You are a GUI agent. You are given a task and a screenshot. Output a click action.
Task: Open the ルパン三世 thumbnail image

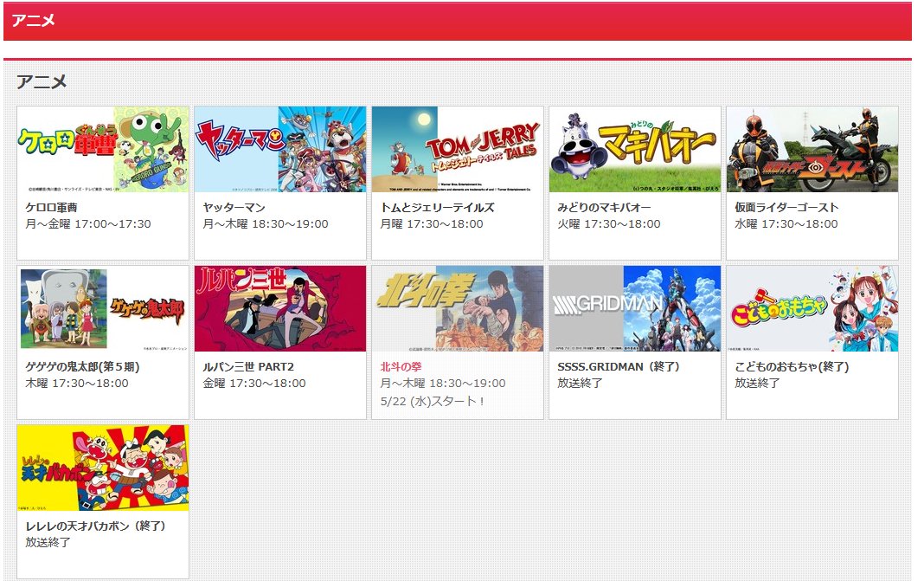(x=280, y=308)
